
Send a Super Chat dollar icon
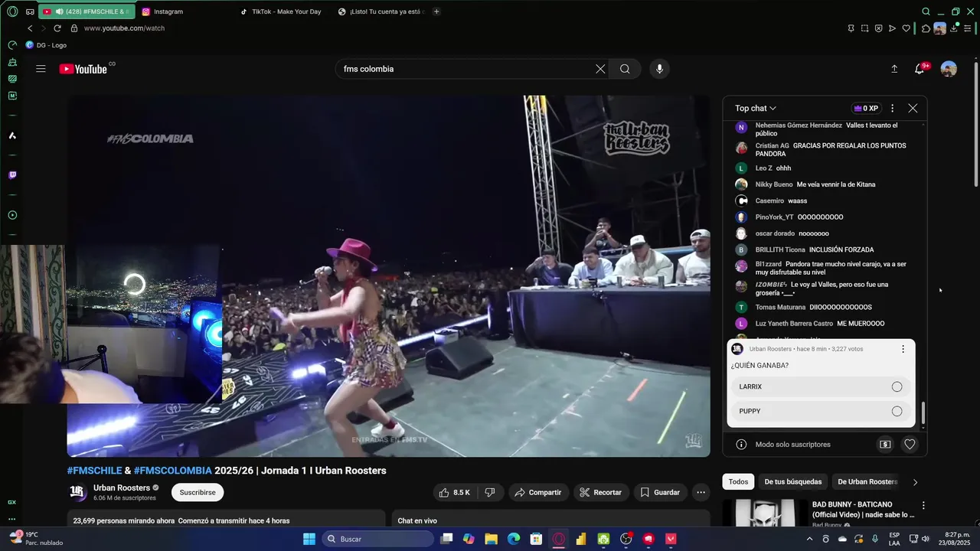(885, 445)
